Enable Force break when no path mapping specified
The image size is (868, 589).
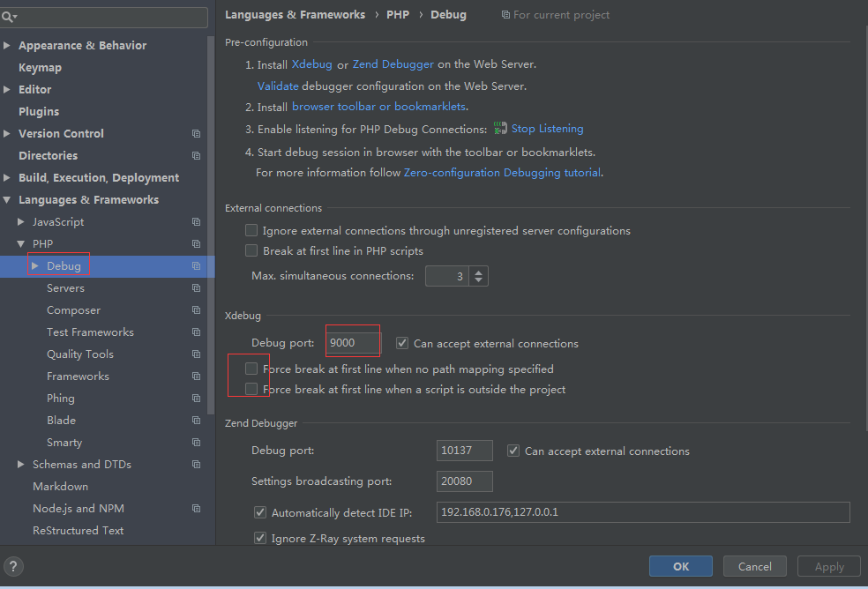tap(251, 369)
